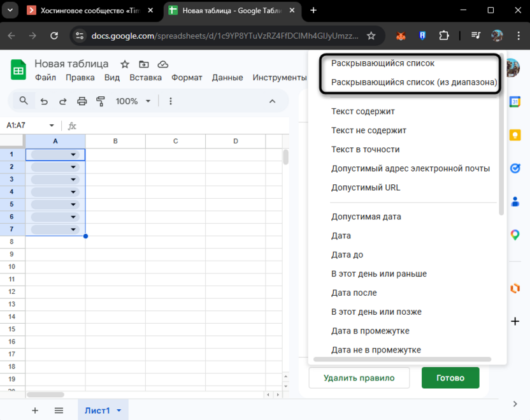Open dropdown chip in cell A1

tap(73, 154)
